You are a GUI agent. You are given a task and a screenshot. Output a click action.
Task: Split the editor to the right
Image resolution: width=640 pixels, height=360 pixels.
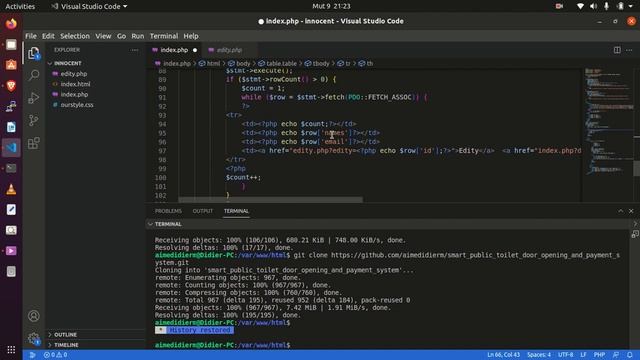coord(617,50)
